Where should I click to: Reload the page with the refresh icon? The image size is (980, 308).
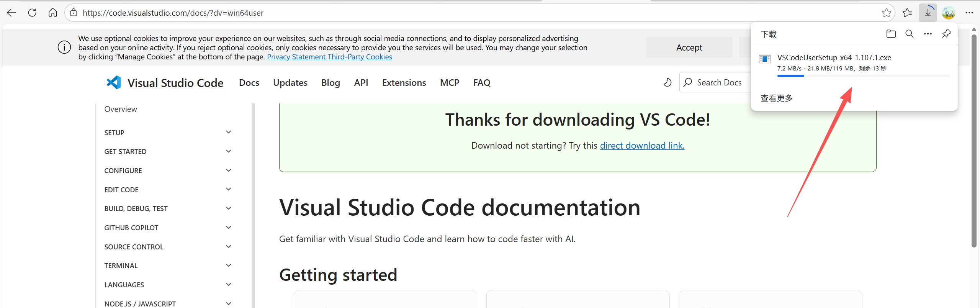point(32,13)
